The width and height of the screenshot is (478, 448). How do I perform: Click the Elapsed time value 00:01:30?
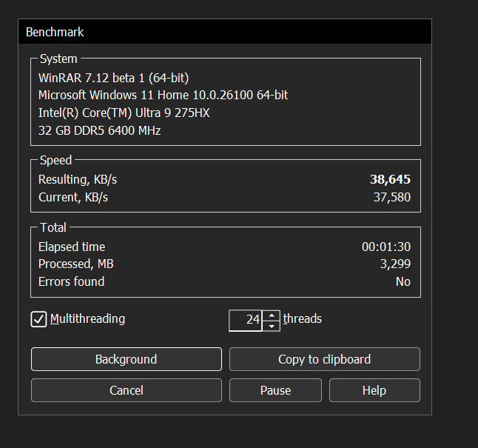(386, 247)
